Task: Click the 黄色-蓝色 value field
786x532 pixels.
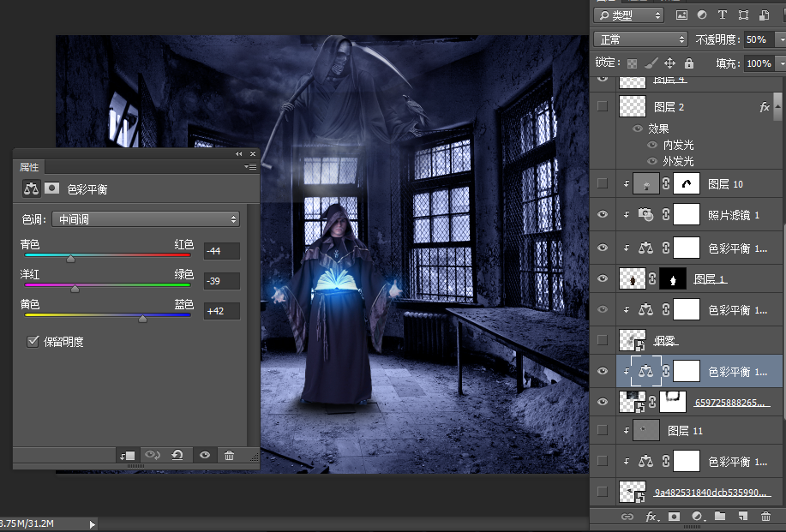Action: 222,312
